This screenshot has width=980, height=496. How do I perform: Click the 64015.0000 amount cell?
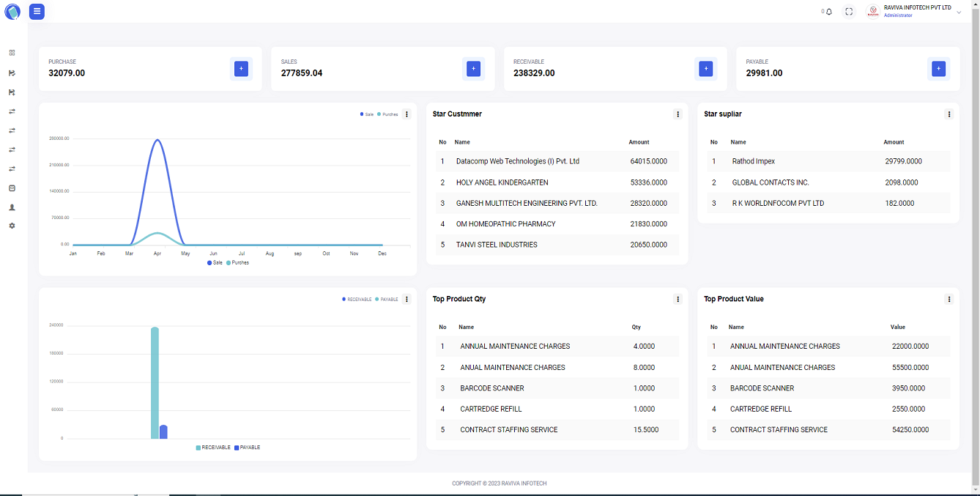pyautogui.click(x=649, y=161)
